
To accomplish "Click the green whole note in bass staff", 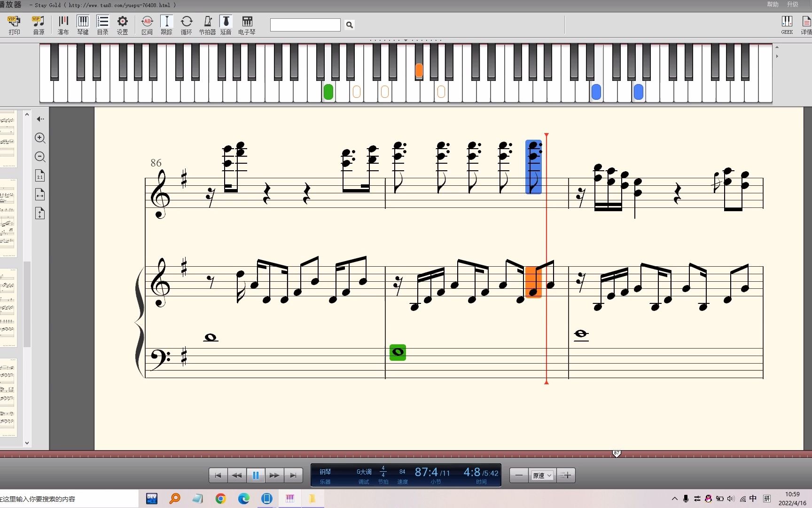I will click(398, 352).
